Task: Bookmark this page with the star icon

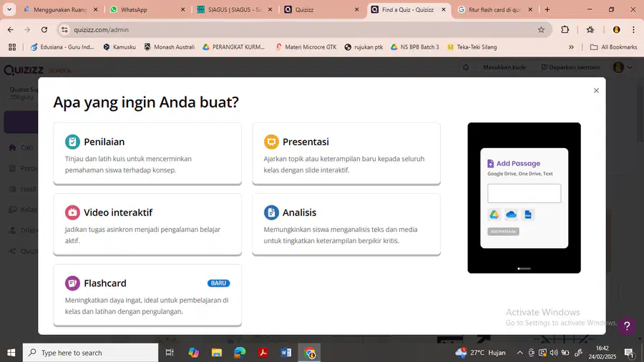Action: pos(541,29)
